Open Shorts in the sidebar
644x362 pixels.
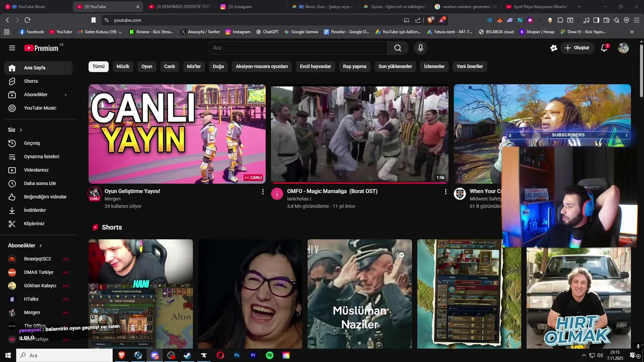(x=38, y=81)
